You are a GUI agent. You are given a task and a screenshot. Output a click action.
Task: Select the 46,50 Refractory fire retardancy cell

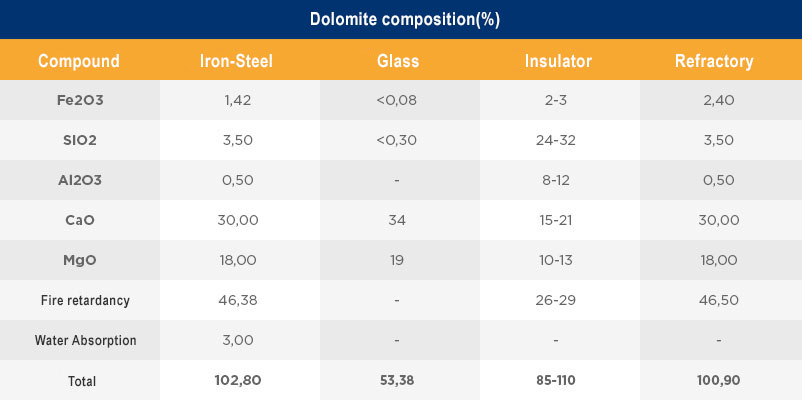(720, 300)
